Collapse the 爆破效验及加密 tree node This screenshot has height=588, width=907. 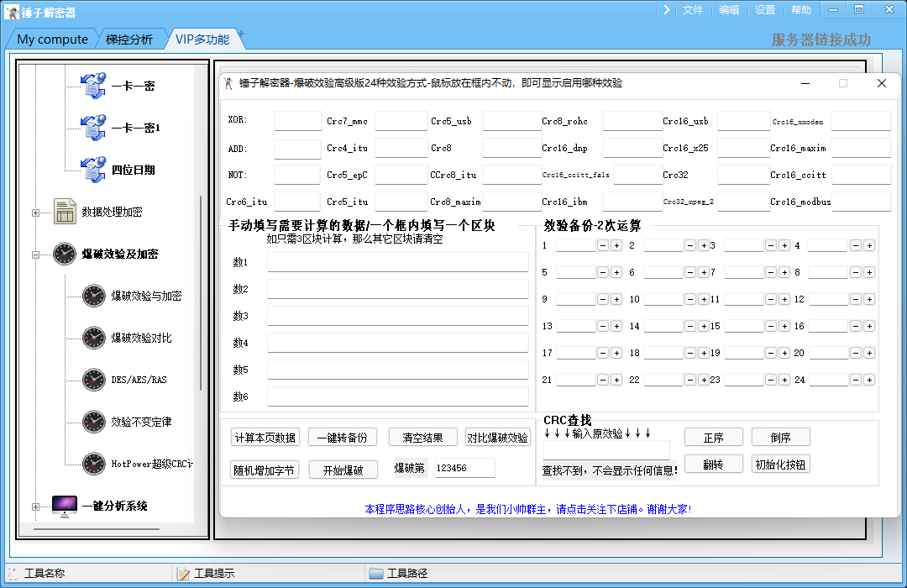[36, 255]
